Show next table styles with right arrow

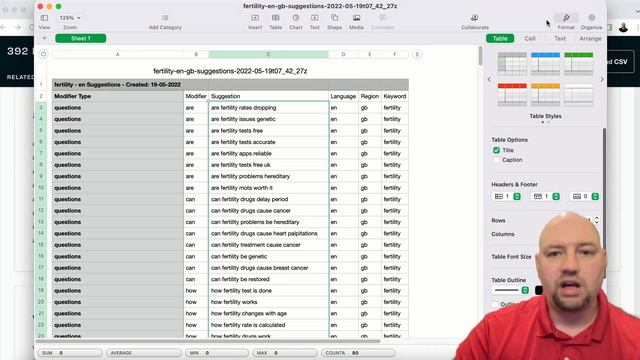pos(602,80)
